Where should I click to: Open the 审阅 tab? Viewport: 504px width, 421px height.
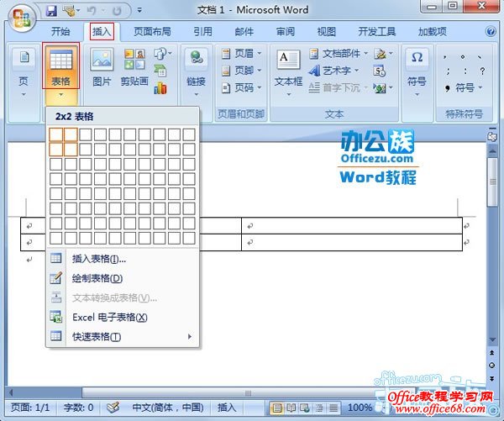pos(285,32)
